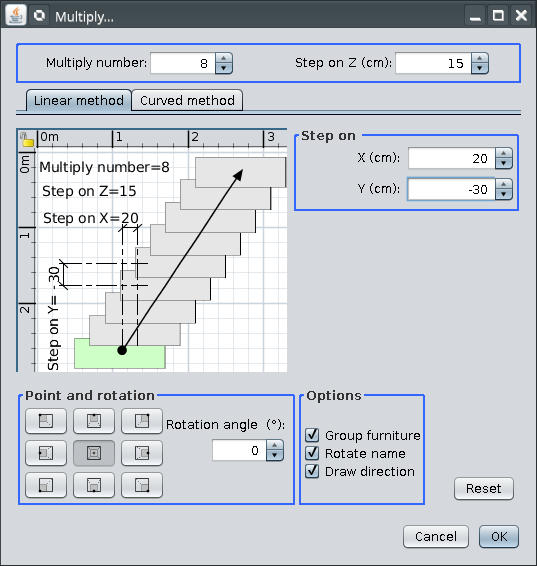Select the middle-right reference point button

142,453
